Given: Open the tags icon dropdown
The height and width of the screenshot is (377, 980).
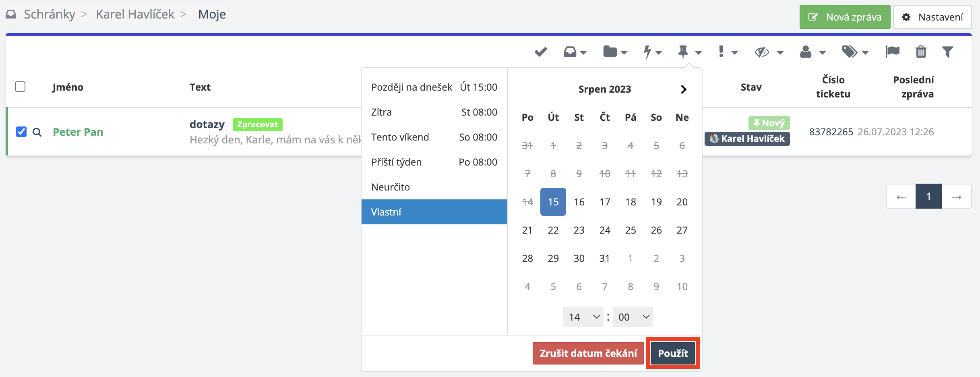Looking at the screenshot, I should pos(855,52).
